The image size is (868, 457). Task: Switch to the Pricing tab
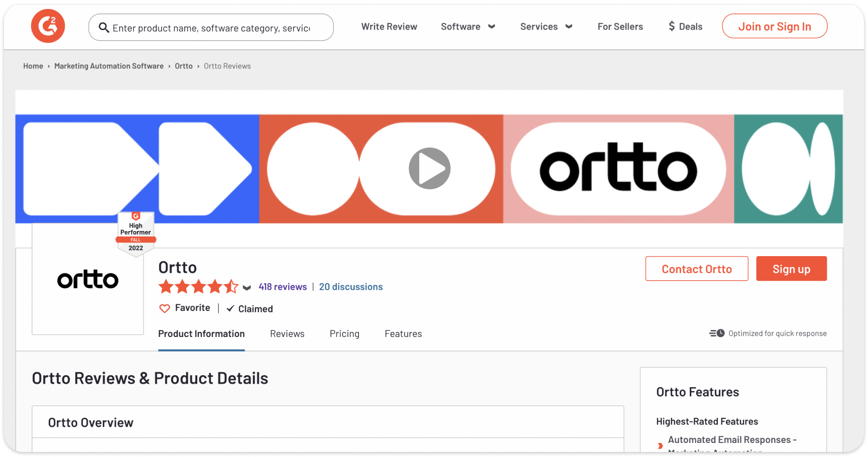344,334
